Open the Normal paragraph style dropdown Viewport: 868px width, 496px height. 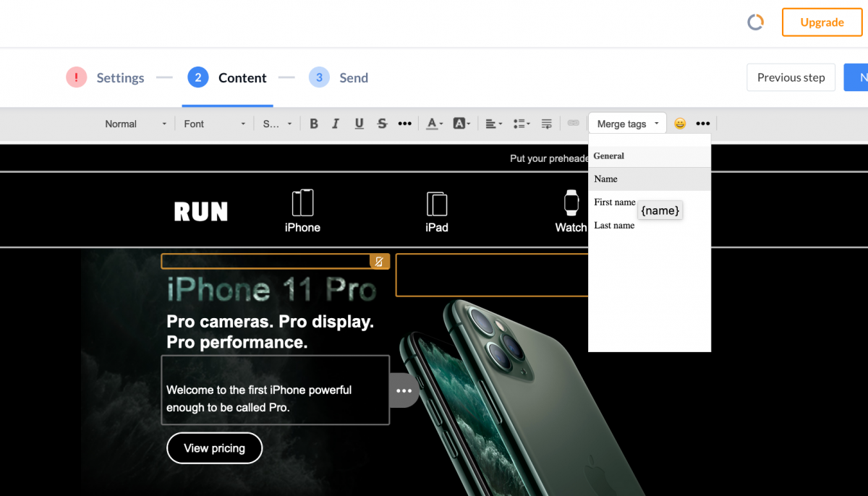[135, 124]
